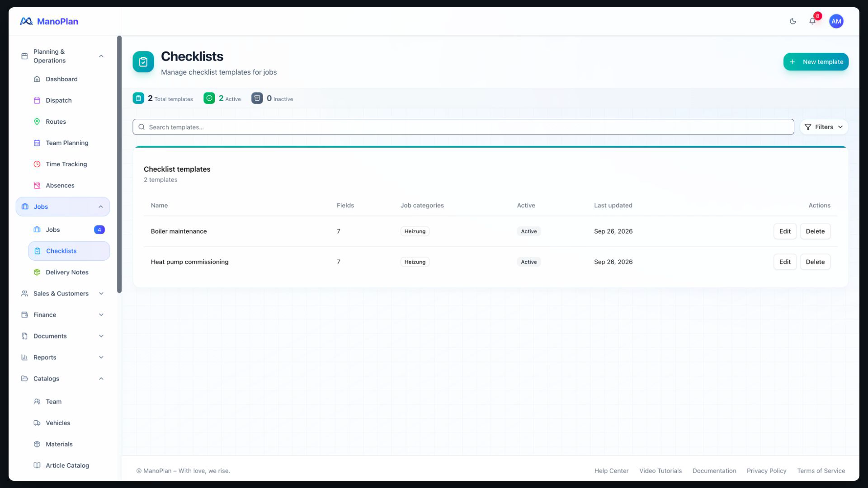Click the Checklists header clipboard icon
This screenshot has height=488, width=868.
tap(143, 62)
